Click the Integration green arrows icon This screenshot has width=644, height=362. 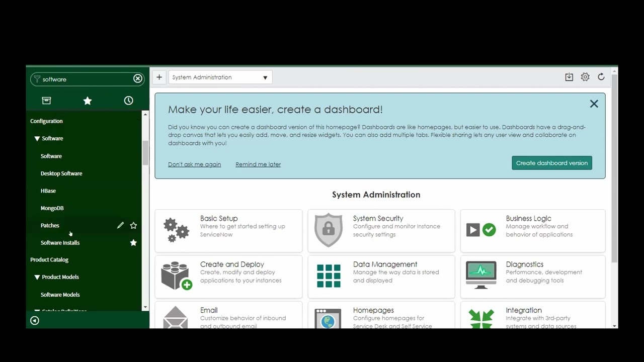pyautogui.click(x=481, y=319)
